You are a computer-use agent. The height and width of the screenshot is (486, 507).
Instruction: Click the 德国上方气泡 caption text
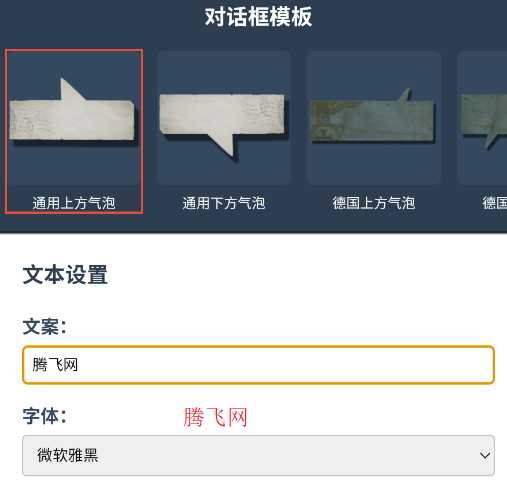[374, 203]
